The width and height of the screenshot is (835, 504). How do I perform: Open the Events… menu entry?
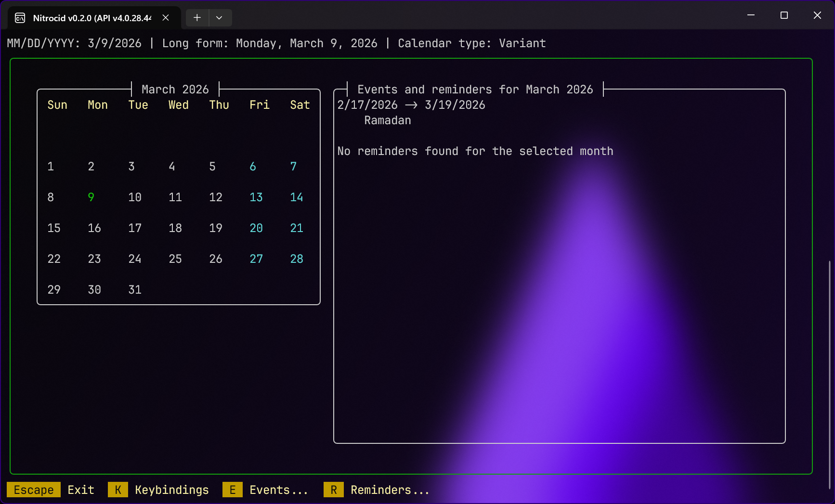[265, 490]
